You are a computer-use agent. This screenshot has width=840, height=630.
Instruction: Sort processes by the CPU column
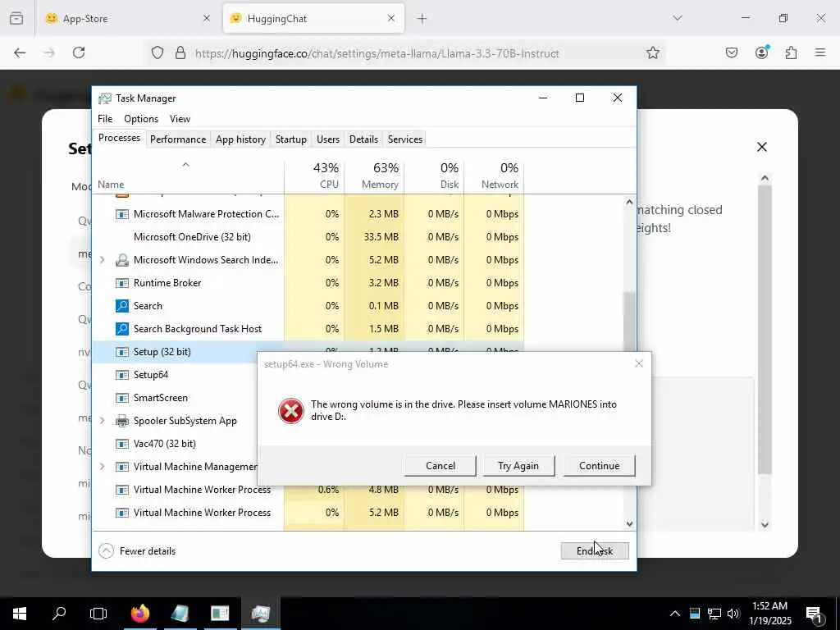coord(314,176)
